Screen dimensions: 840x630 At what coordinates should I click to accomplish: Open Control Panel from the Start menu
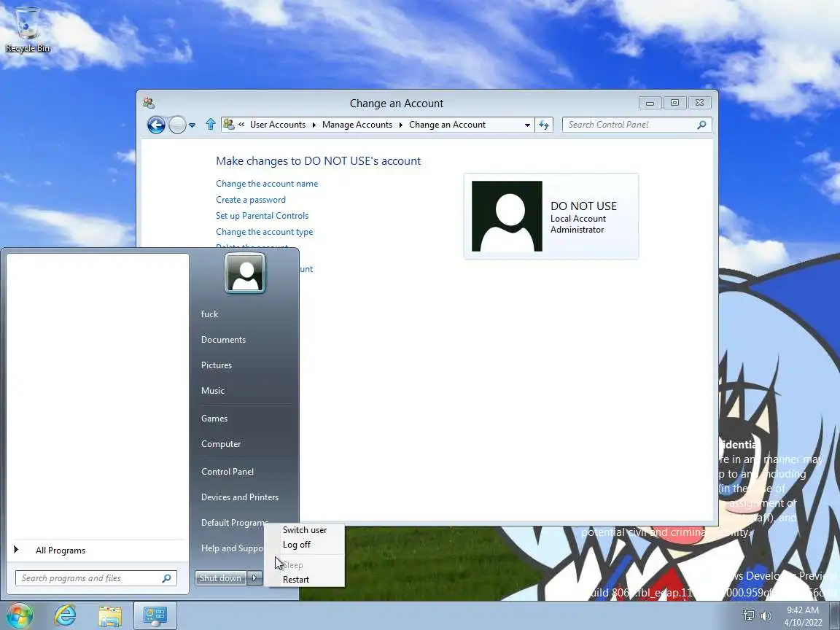tap(227, 472)
